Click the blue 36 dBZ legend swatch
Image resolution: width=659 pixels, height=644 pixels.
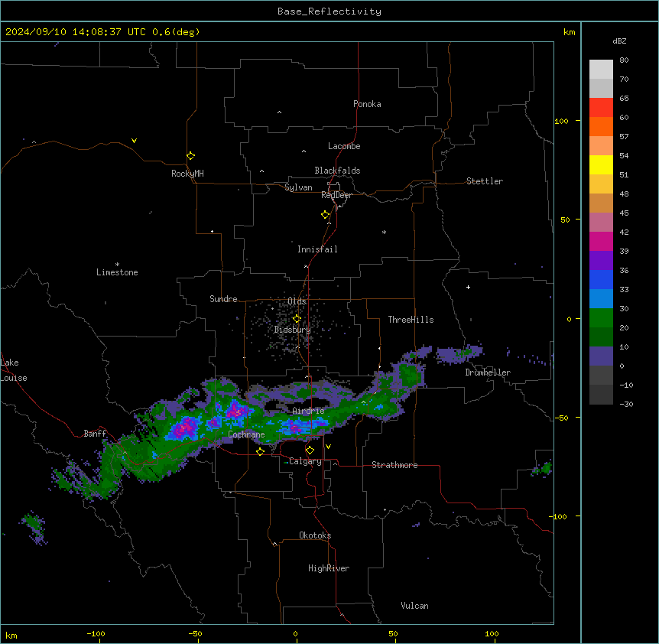pyautogui.click(x=601, y=279)
